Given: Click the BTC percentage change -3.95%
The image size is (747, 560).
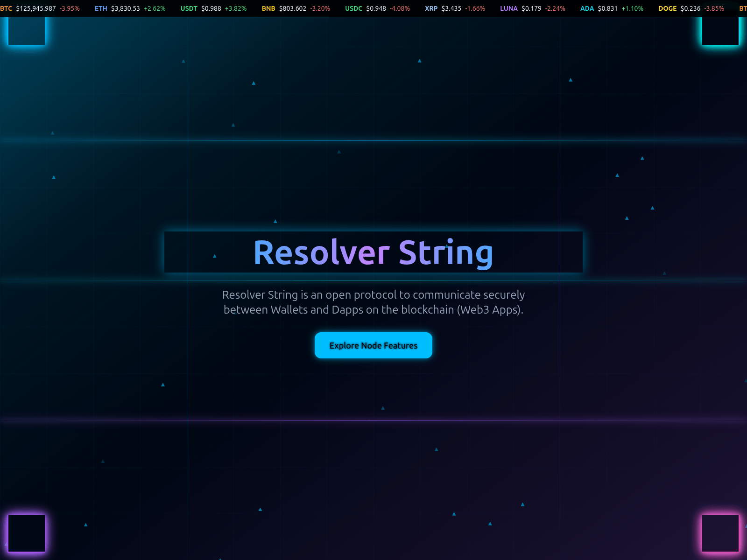Looking at the screenshot, I should point(70,8).
